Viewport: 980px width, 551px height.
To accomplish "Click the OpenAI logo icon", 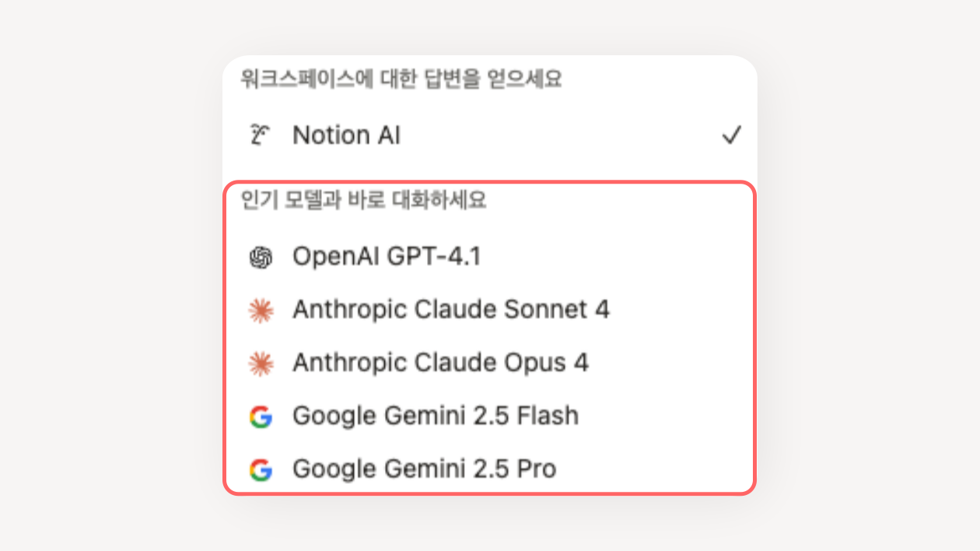I will click(261, 258).
